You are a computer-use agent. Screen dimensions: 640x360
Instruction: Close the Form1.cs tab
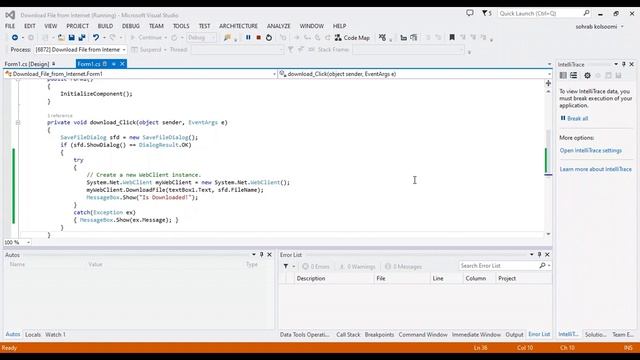(122, 64)
